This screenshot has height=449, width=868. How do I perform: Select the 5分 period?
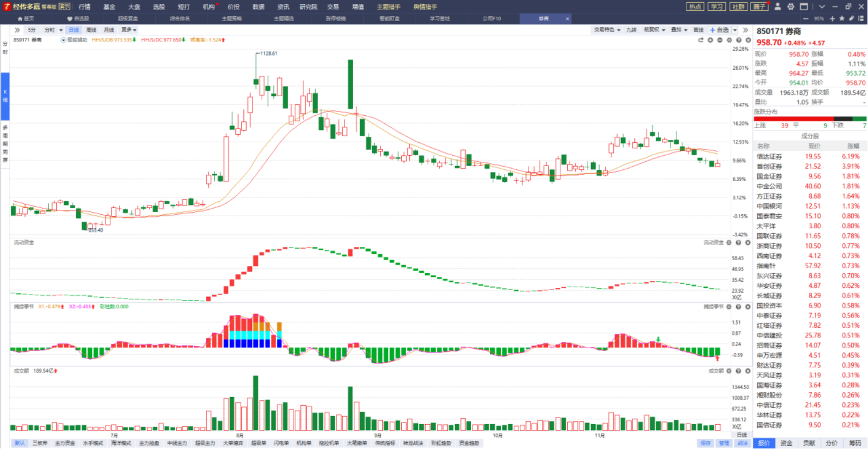(32, 30)
